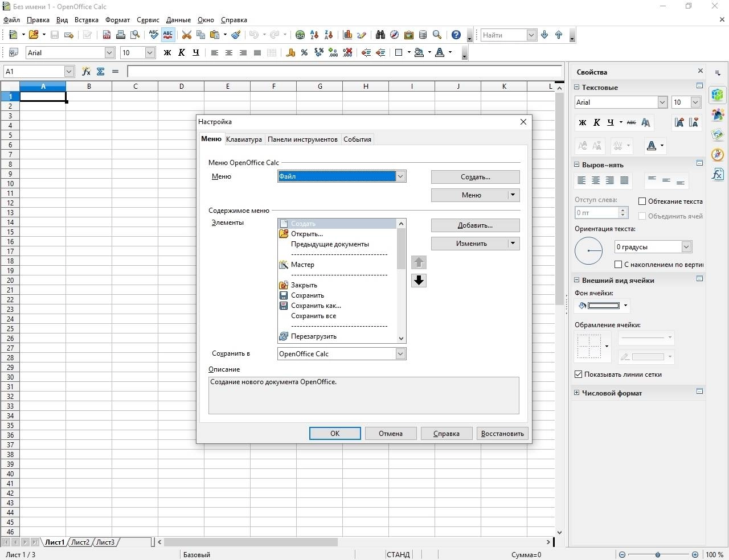Uncheck Показывать линии сетки checkbox
Image resolution: width=729 pixels, height=560 pixels.
(x=579, y=374)
